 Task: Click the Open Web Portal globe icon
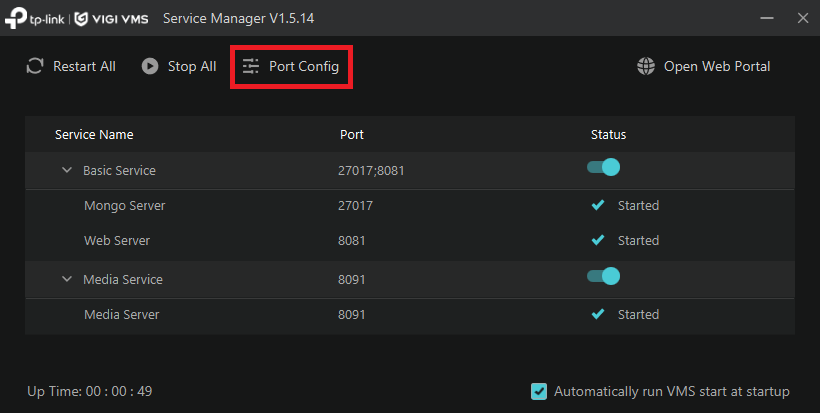[646, 66]
